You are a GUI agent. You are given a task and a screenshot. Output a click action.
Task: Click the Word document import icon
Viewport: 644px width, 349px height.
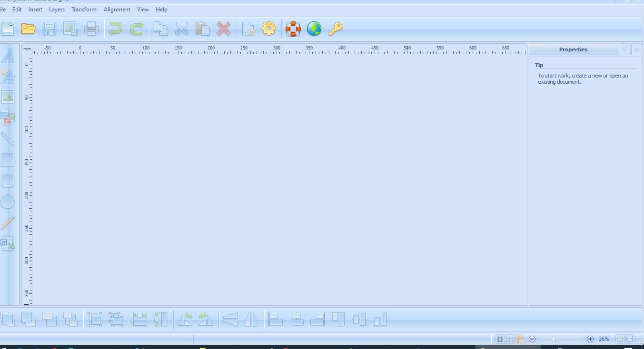point(8,243)
